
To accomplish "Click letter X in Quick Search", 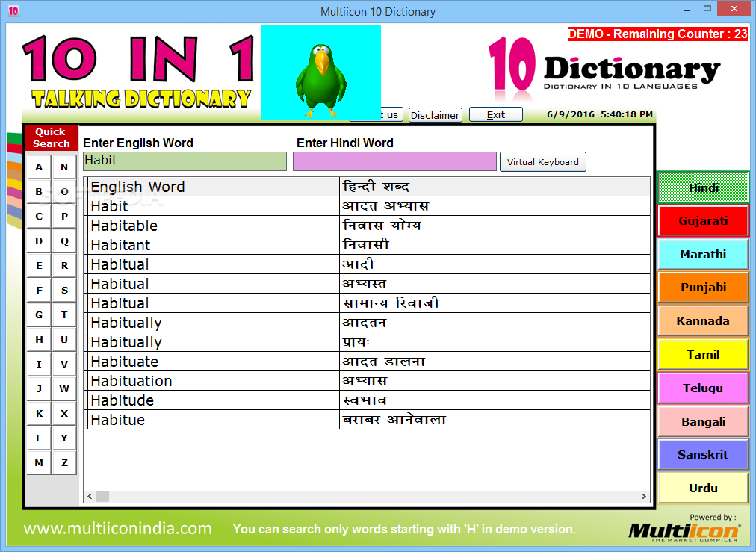I will coord(64,413).
